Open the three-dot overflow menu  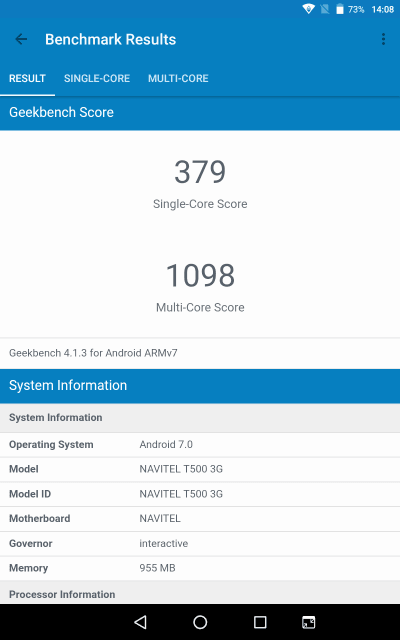[x=383, y=39]
